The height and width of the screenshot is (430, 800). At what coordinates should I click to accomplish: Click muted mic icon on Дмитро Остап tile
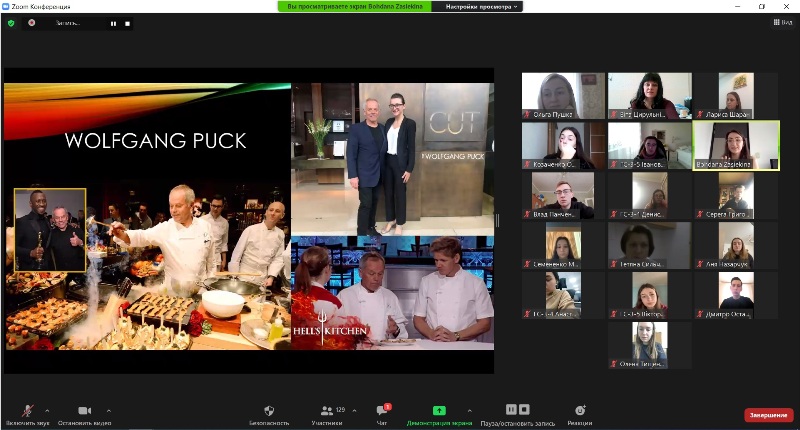(701, 314)
